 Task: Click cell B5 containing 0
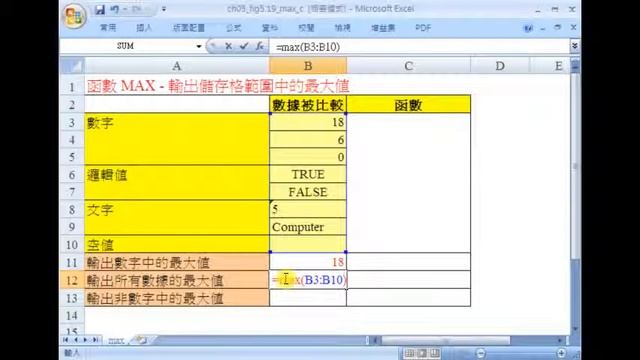[308, 157]
